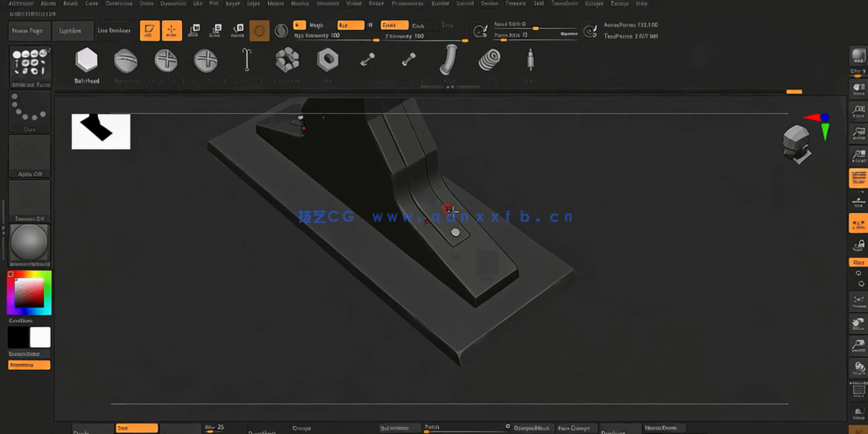Select the hook-shaped insert mesh
The image size is (868, 434).
pyautogui.click(x=247, y=60)
